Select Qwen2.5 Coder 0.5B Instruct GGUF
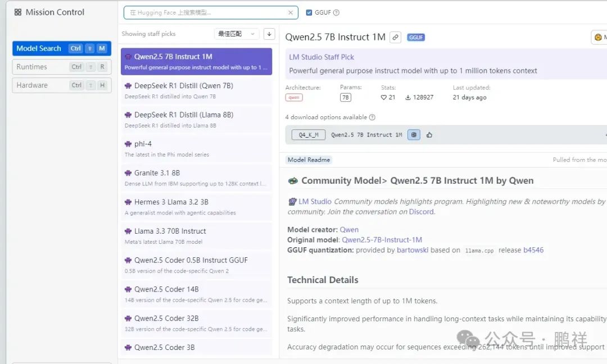This screenshot has width=607, height=364. (x=196, y=265)
